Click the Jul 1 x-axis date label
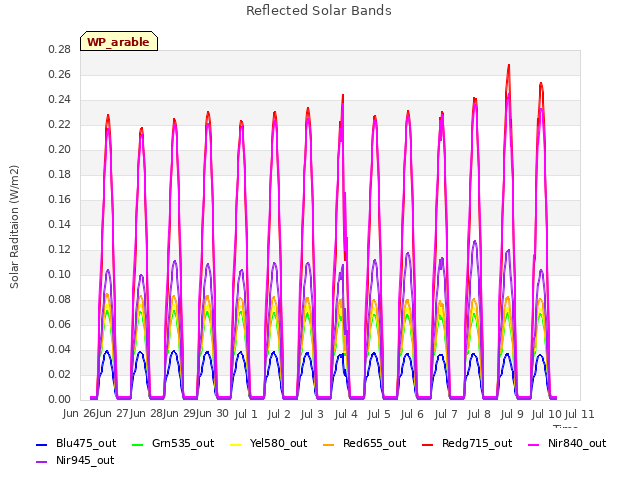 tap(246, 414)
